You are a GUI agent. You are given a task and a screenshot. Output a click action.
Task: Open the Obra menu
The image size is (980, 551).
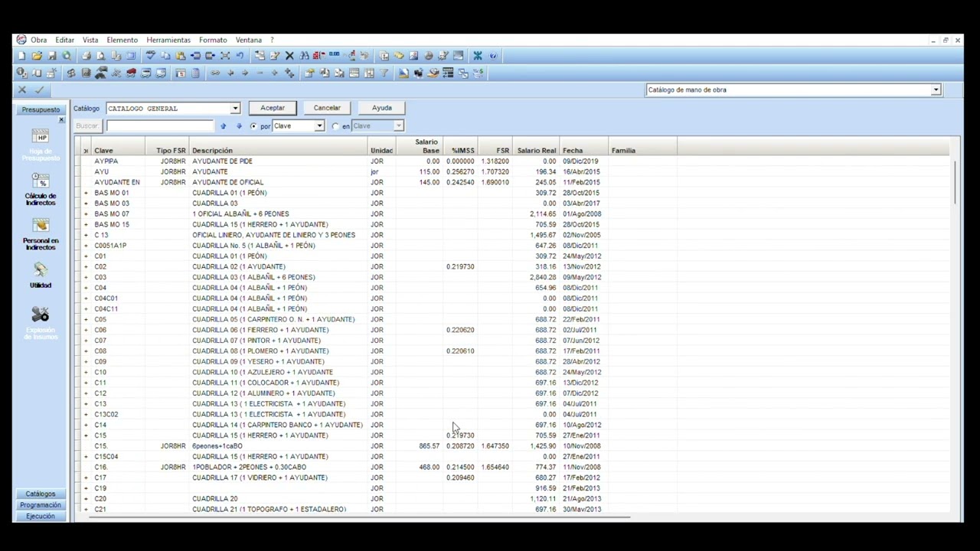point(38,40)
